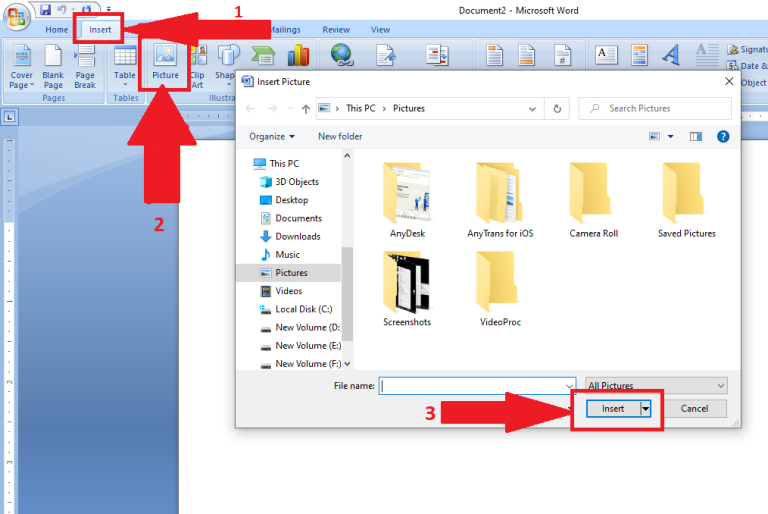Click the Insert button in dialog
Screen dimensions: 768x514
(x=613, y=408)
